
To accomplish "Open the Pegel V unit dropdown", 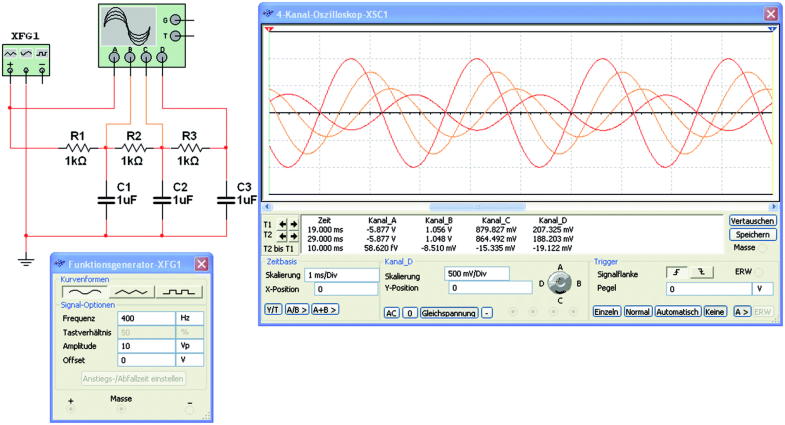I will [762, 289].
